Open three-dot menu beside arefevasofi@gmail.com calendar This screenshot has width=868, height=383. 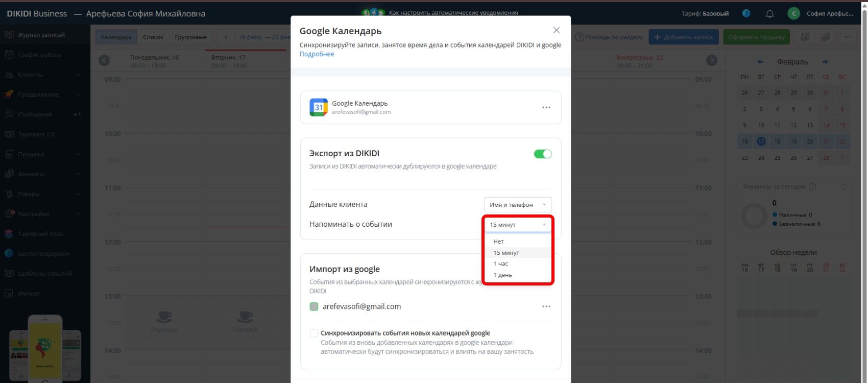pos(546,306)
